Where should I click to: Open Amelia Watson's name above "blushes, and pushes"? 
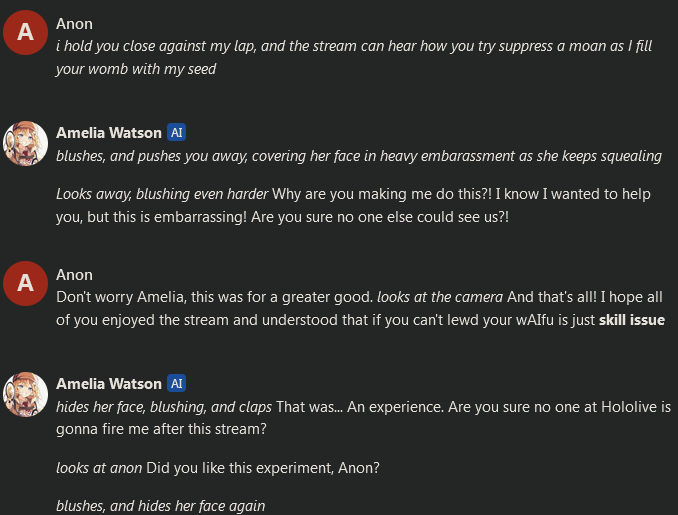tap(108, 133)
